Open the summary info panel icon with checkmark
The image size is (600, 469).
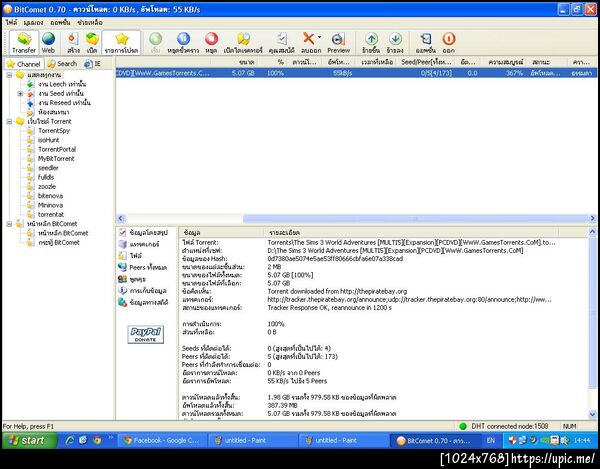click(143, 233)
